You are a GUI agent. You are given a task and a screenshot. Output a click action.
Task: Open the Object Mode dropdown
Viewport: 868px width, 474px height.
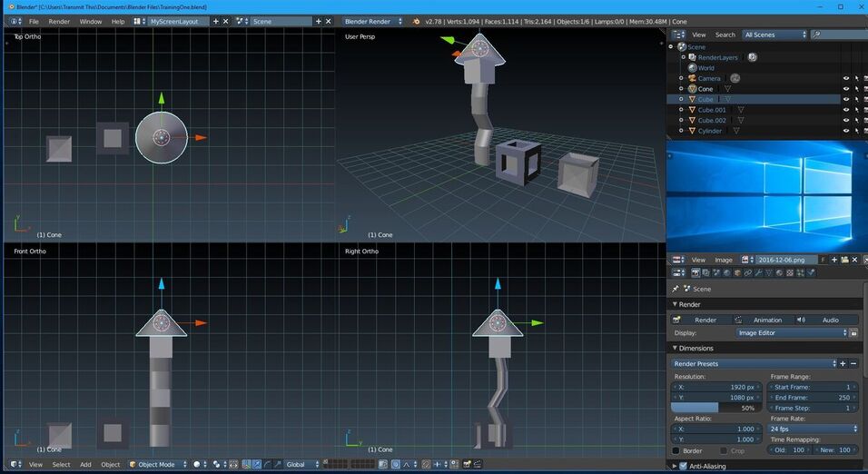[158, 464]
